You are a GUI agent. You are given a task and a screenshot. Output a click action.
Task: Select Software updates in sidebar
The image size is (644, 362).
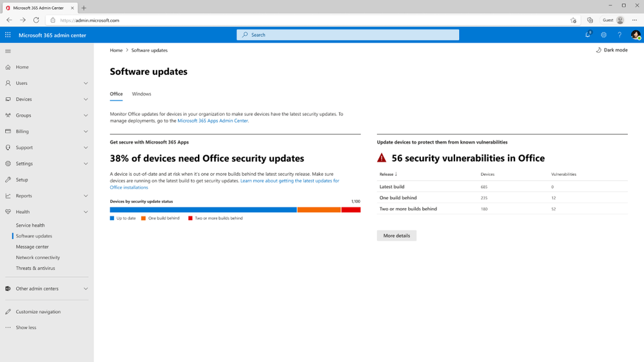click(34, 236)
